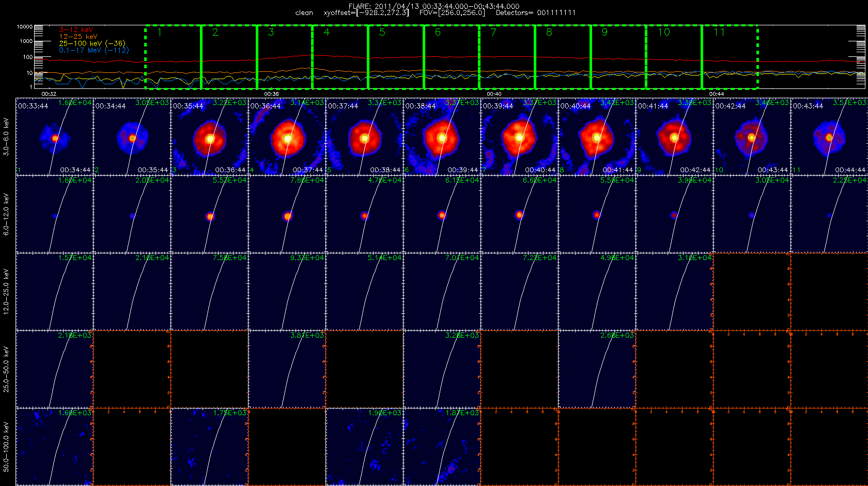Open 6.0-12.0 keV image in column 3
The width and height of the screenshot is (868, 486).
[210, 215]
